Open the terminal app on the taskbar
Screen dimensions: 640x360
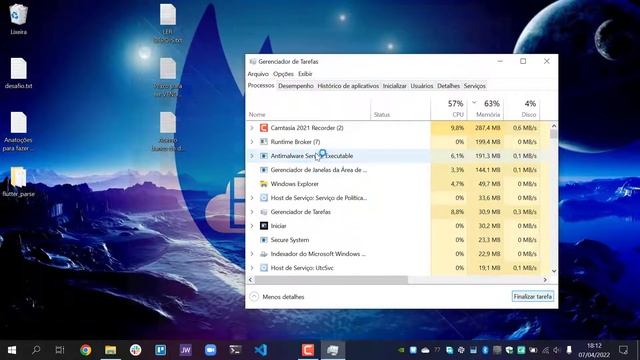pyautogui.click(x=235, y=350)
